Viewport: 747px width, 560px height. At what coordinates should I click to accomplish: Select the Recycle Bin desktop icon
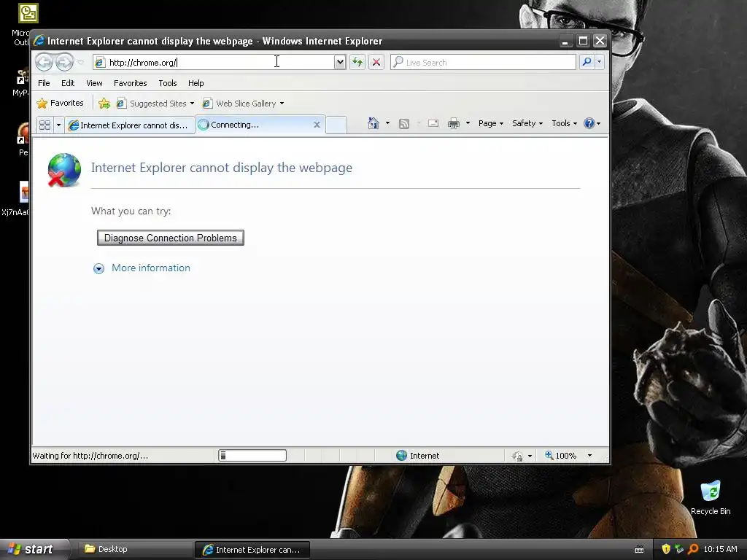point(711,497)
